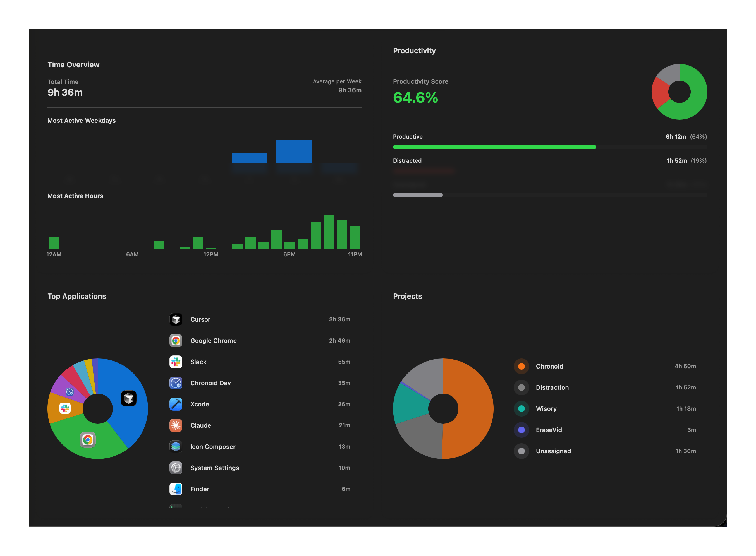Click the System Settings application name
The image size is (756, 556).
click(214, 468)
